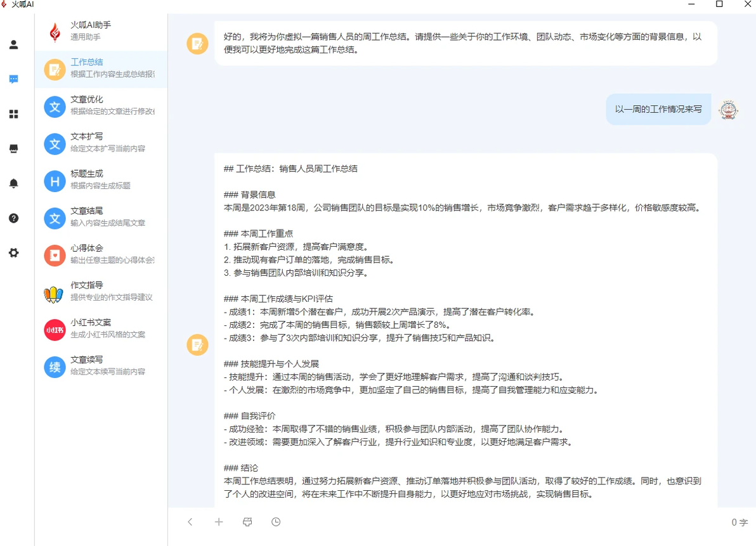Click the ### 背景信息 heading
The image size is (756, 546).
pyautogui.click(x=249, y=195)
